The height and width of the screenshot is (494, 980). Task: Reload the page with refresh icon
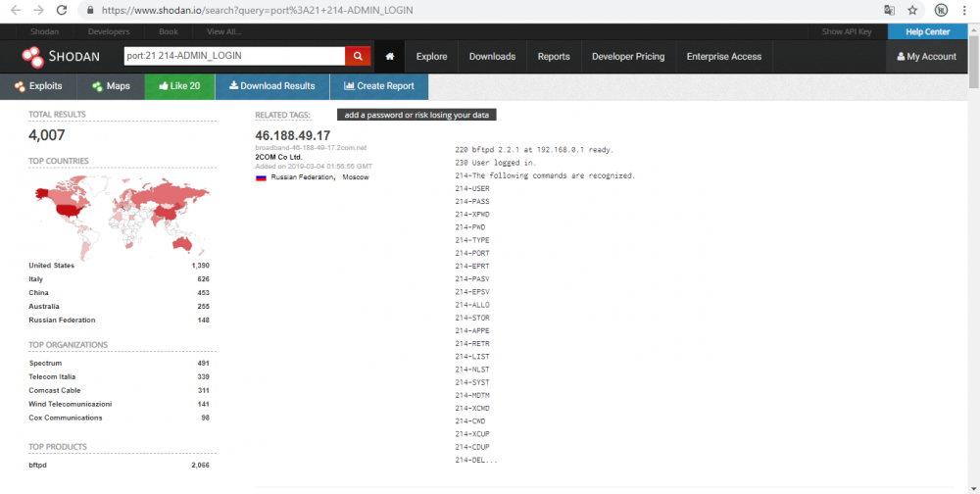61,10
